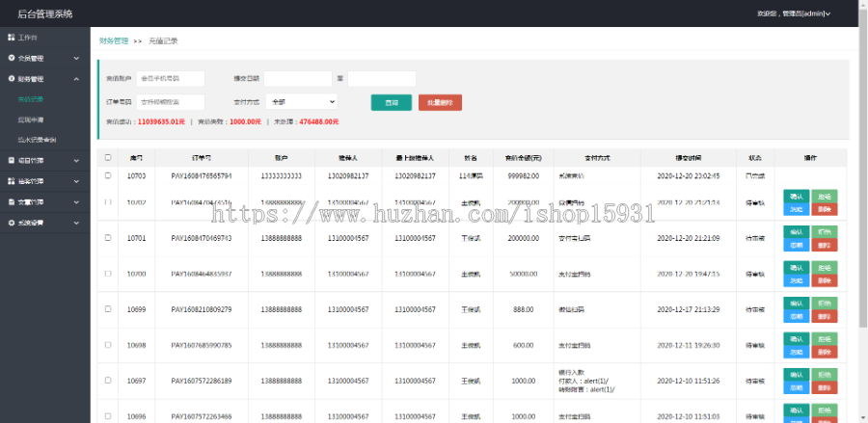Select the checkbox for record 10699
Viewport: 868px width, 423px height.
[108, 309]
